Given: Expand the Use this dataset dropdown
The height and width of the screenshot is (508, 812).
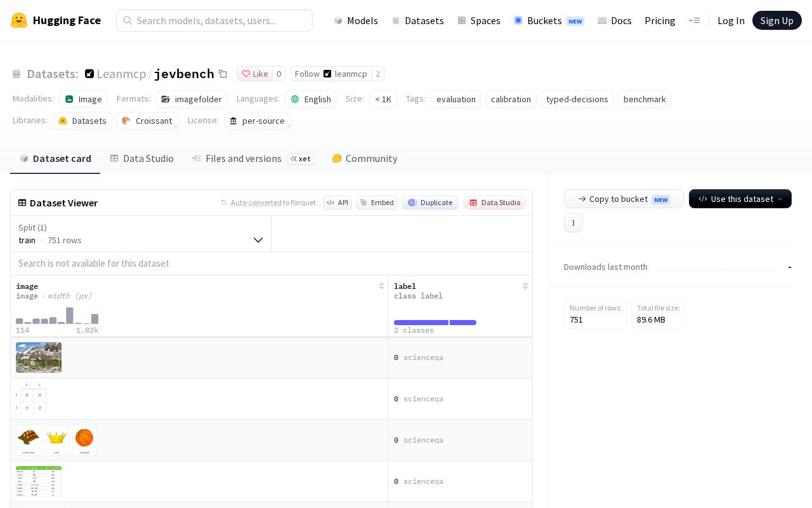Looking at the screenshot, I should click(740, 199).
